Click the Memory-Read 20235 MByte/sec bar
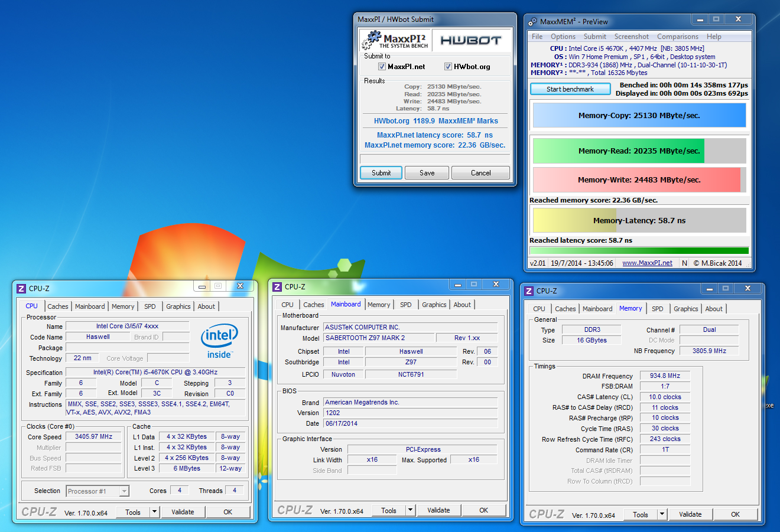780x532 pixels. click(639, 151)
